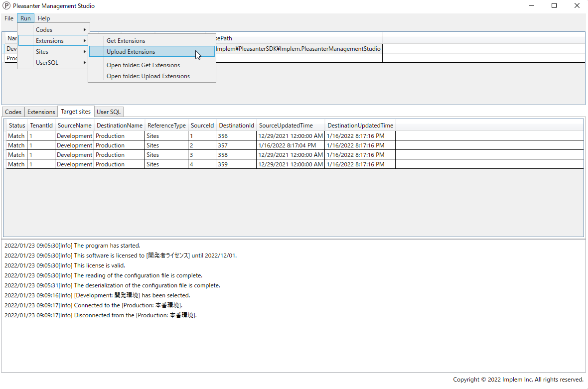Viewport: 588px width, 389px height.
Task: Select the row with DestinationId 357
Action: click(x=295, y=145)
